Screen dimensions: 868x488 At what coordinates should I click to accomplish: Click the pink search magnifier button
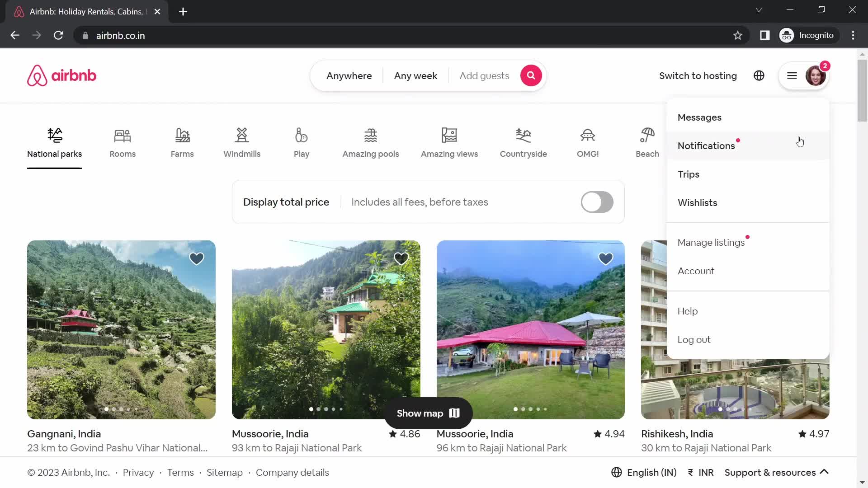point(531,75)
